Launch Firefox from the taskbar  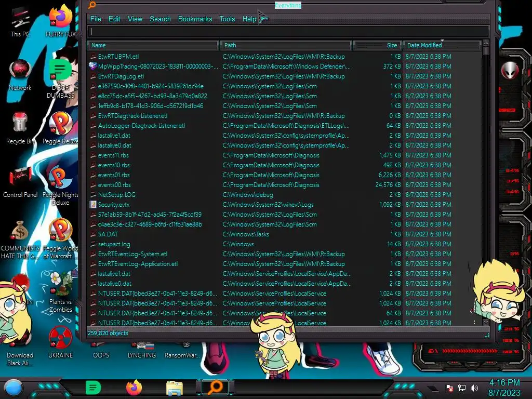(134, 388)
